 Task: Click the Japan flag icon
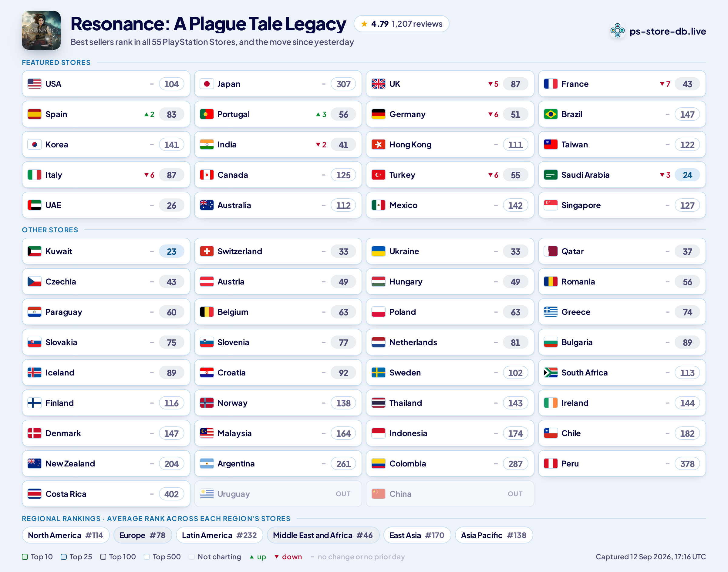pos(207,84)
